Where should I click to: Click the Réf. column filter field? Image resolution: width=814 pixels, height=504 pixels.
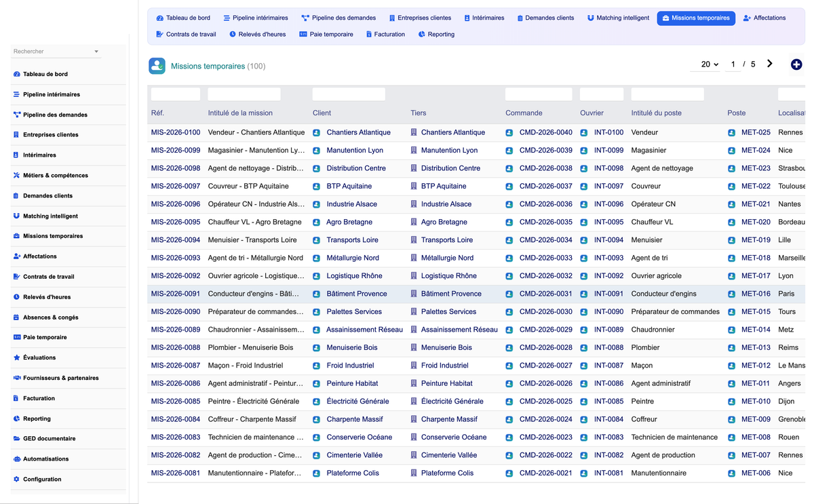[x=176, y=94]
